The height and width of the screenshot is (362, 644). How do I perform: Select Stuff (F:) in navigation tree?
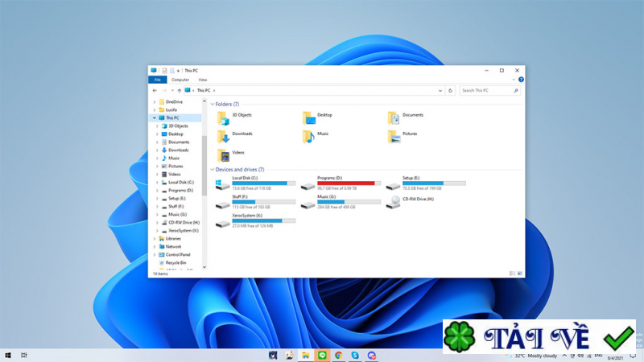tap(175, 207)
